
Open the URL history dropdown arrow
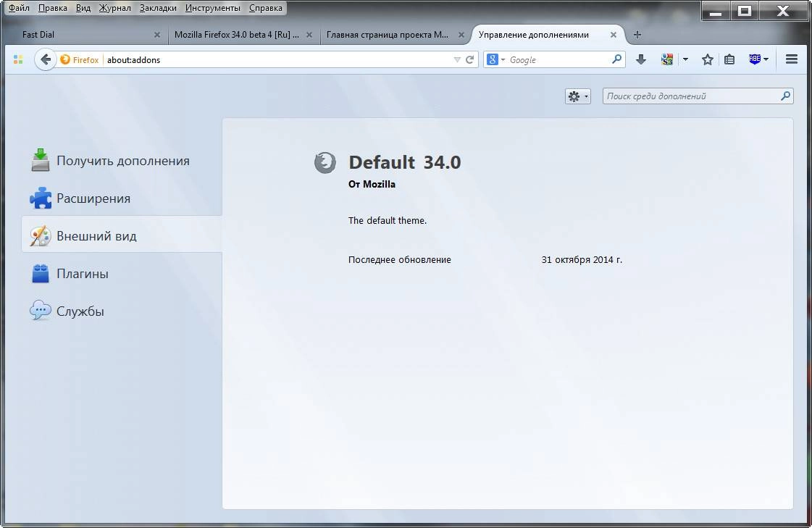coord(457,60)
